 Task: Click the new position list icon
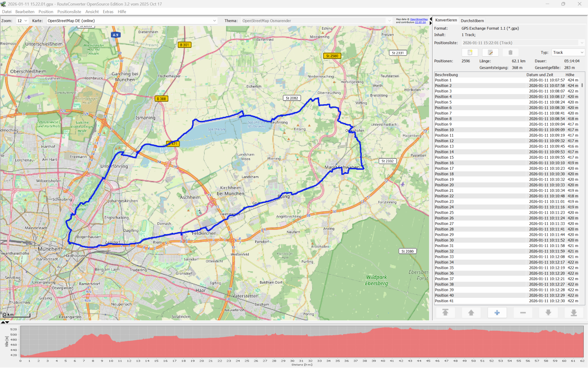[x=470, y=52]
